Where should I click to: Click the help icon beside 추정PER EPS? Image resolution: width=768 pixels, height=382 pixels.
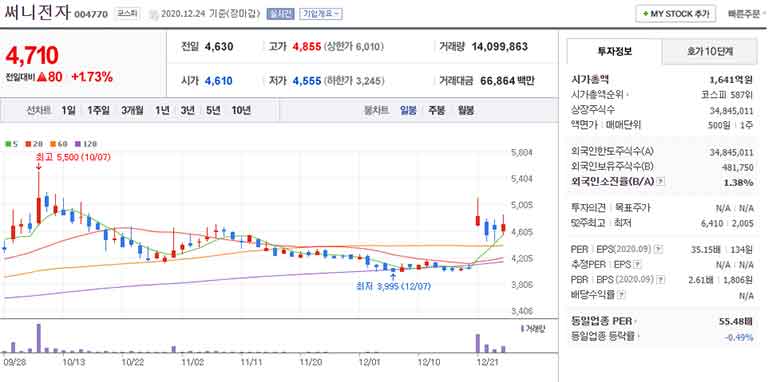(637, 265)
